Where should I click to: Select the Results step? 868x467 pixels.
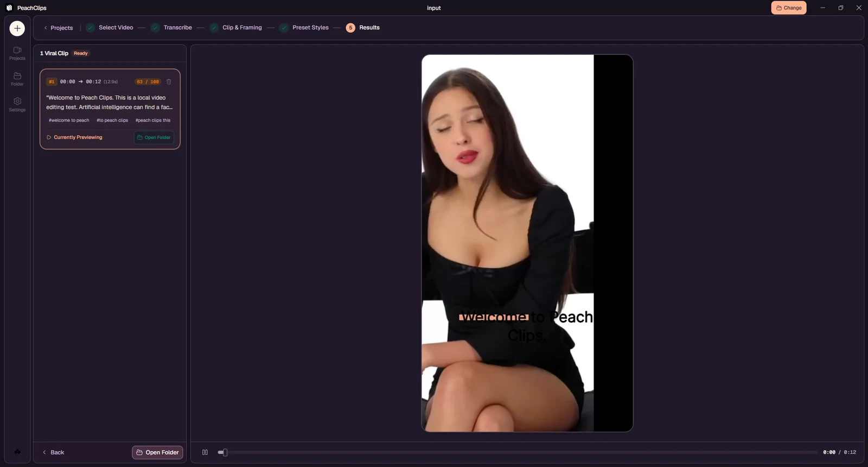[363, 28]
